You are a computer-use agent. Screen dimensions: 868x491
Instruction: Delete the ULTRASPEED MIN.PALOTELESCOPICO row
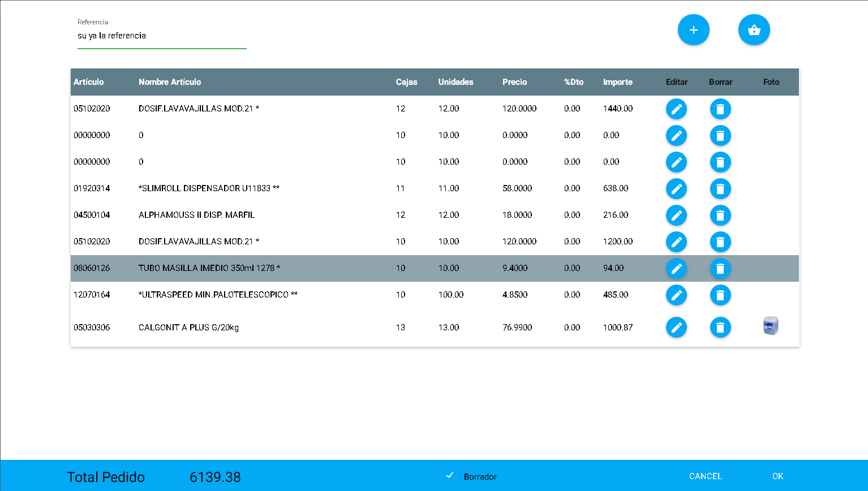[x=720, y=295]
